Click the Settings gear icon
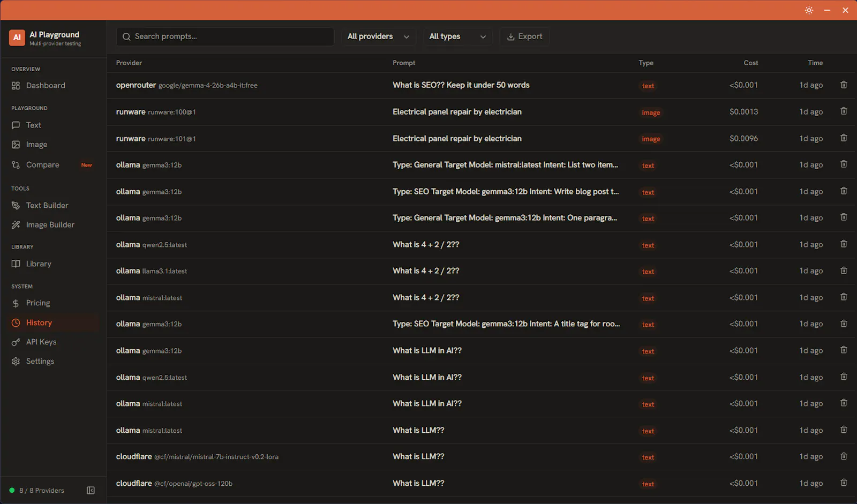 click(x=16, y=362)
